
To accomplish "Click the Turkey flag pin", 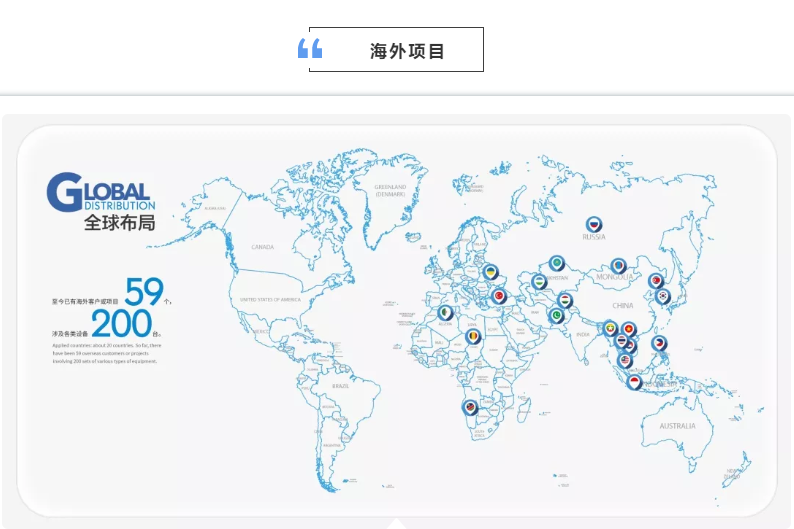I will [499, 296].
